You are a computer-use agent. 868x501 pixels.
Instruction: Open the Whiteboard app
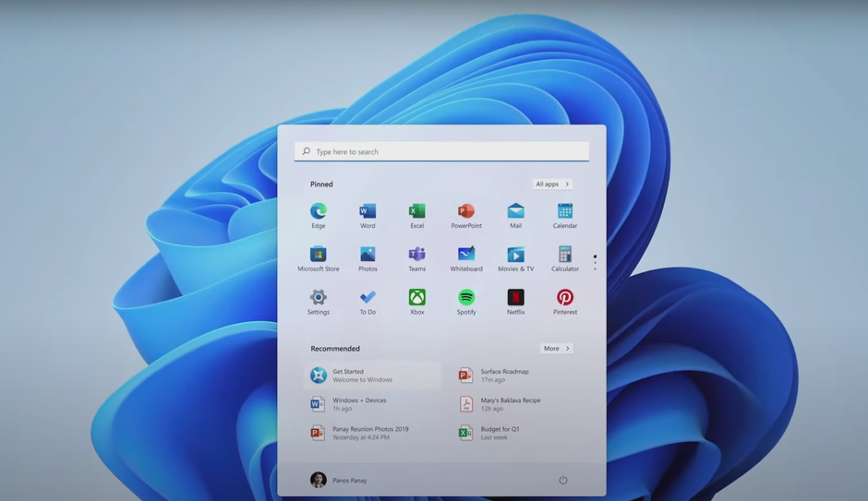[x=466, y=255]
